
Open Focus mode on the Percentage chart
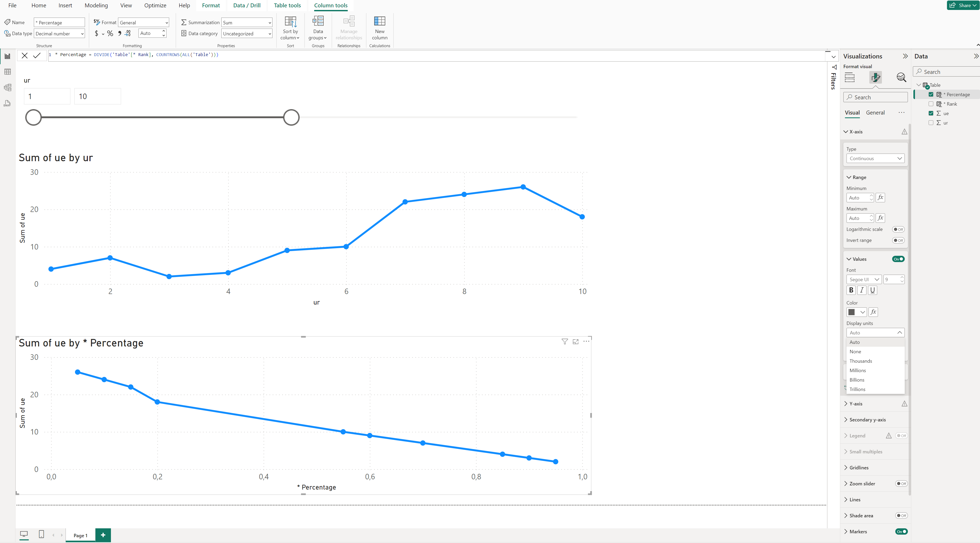(576, 341)
